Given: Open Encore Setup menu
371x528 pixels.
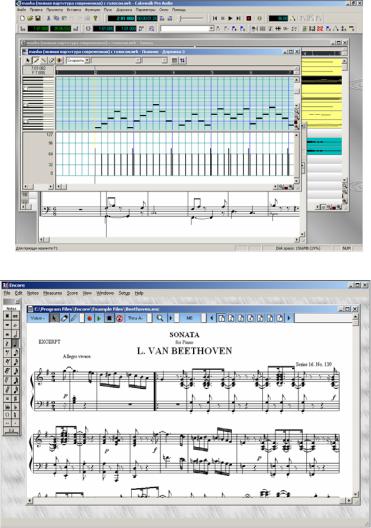Looking at the screenshot, I should point(124,293).
